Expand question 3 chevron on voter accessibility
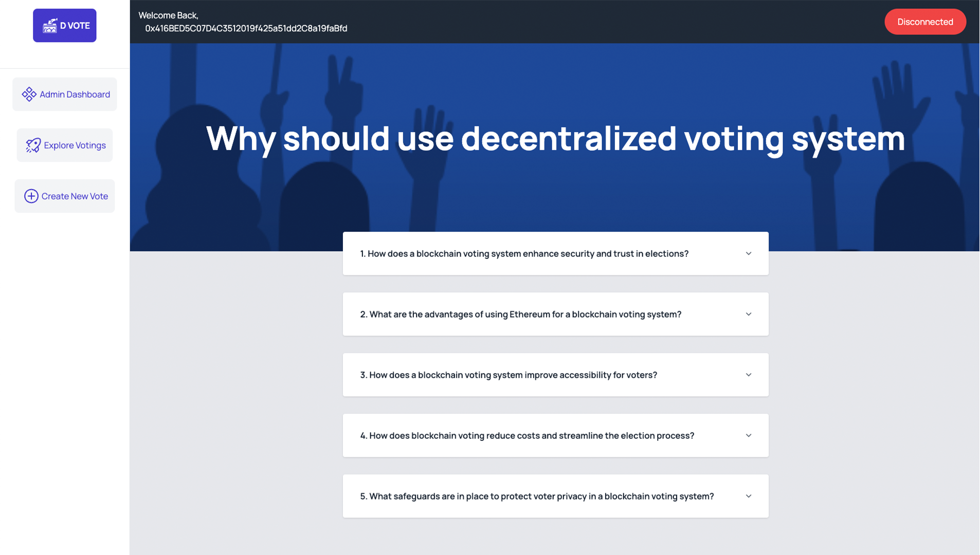Viewport: 980px width, 555px height. pos(748,375)
